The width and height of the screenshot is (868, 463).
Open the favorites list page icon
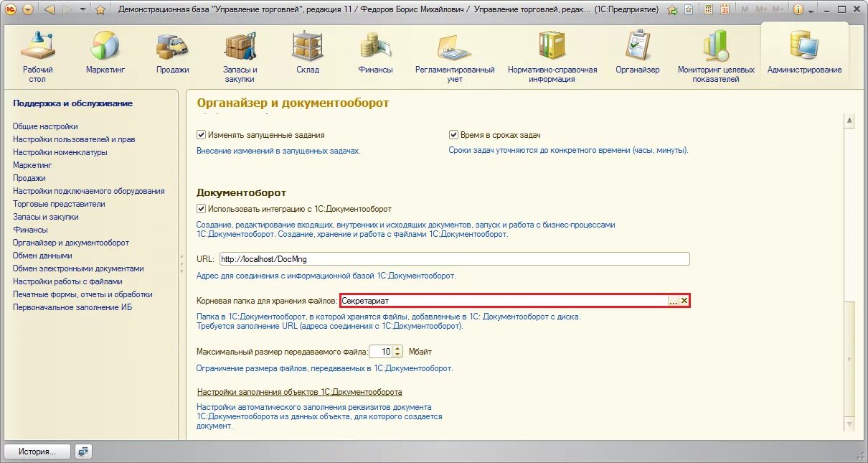click(x=689, y=10)
